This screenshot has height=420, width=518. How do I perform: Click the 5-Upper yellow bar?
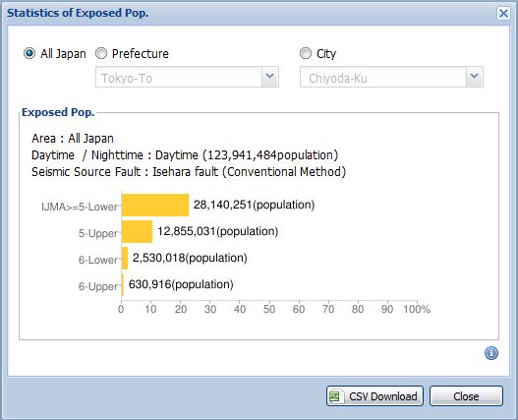pyautogui.click(x=137, y=231)
